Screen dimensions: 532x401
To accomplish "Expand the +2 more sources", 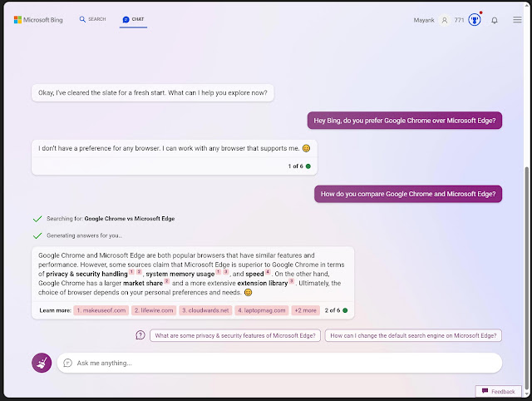I will pos(305,310).
